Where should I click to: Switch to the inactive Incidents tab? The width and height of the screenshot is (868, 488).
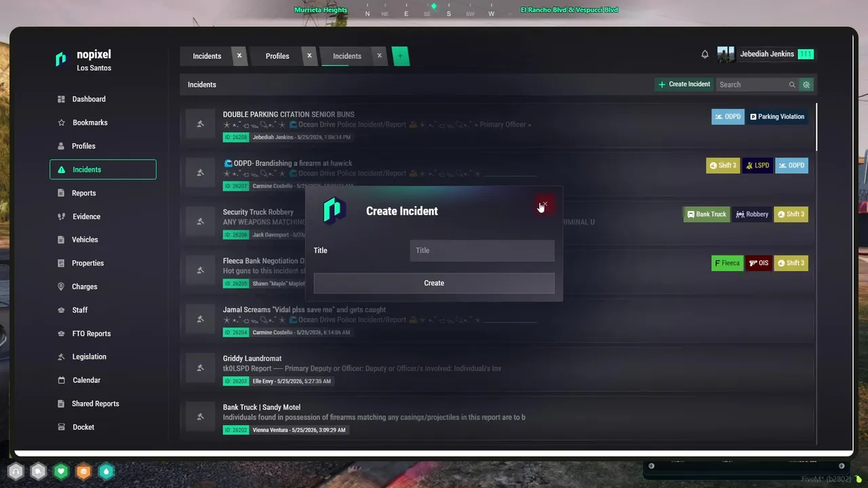(207, 56)
